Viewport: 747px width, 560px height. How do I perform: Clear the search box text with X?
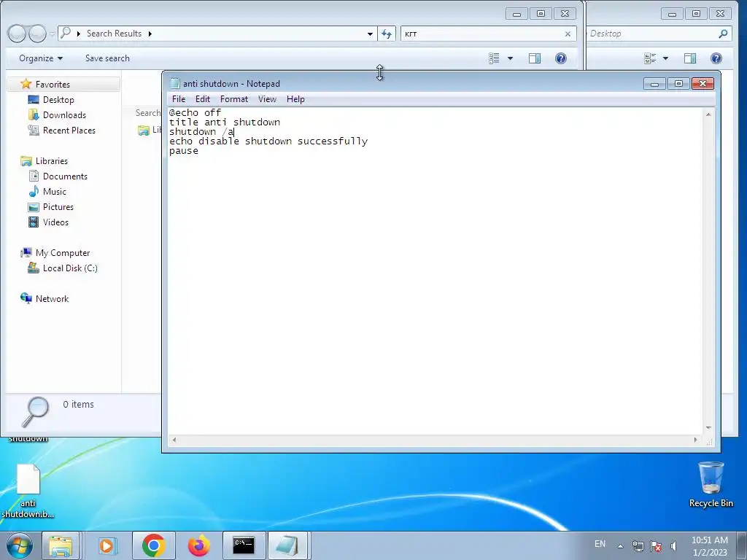point(568,34)
